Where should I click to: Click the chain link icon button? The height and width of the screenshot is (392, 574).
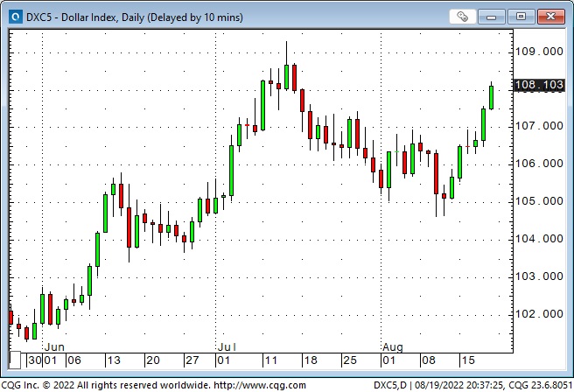click(462, 17)
